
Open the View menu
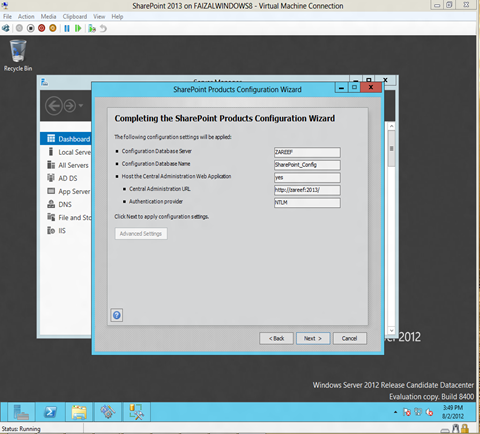coord(99,17)
